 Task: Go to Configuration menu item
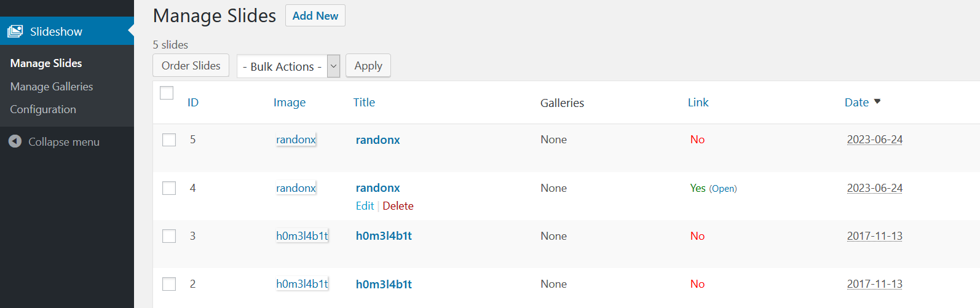click(x=43, y=109)
